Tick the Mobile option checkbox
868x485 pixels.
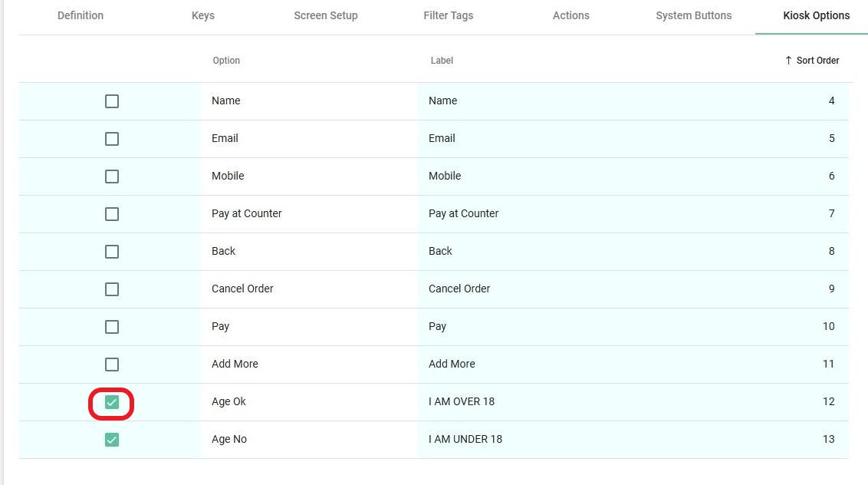(112, 177)
